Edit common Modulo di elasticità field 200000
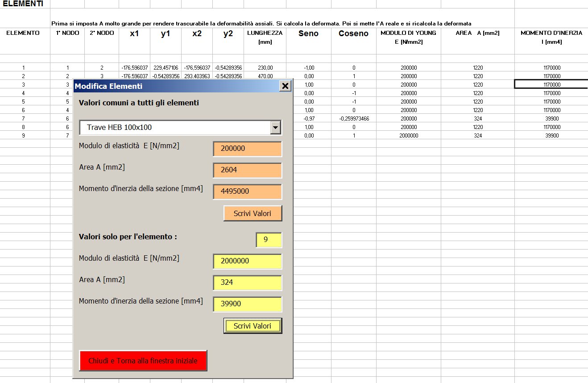 (x=248, y=149)
